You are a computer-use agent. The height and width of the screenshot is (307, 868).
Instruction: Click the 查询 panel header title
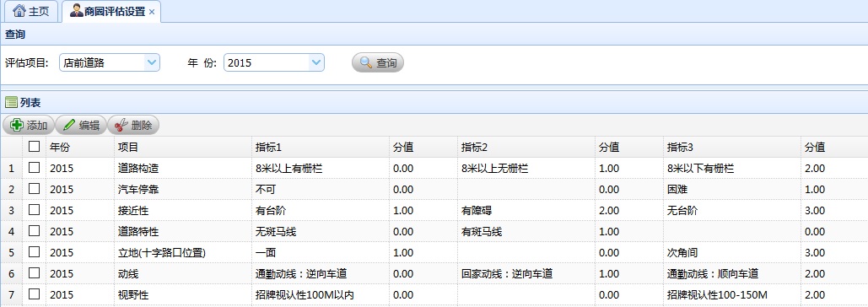(x=15, y=35)
